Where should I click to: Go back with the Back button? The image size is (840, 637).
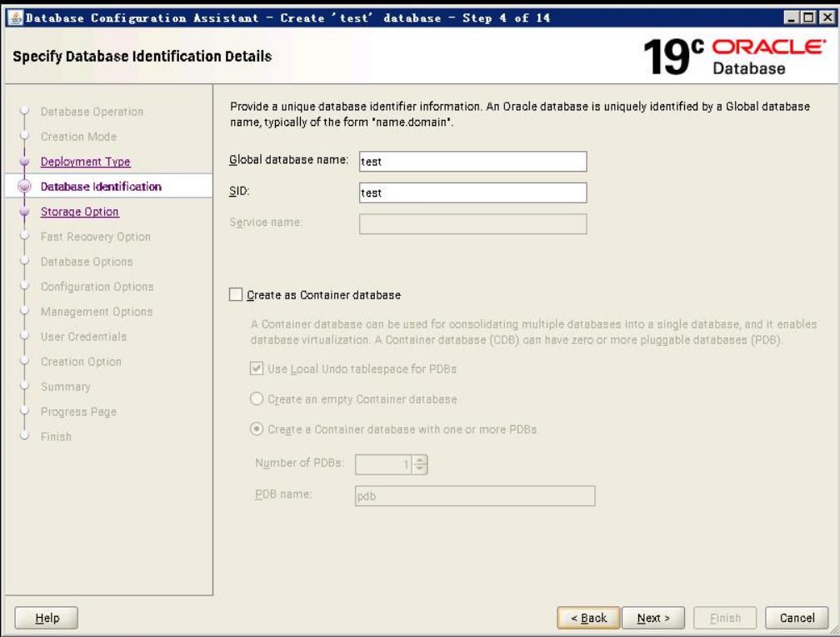[x=588, y=618]
